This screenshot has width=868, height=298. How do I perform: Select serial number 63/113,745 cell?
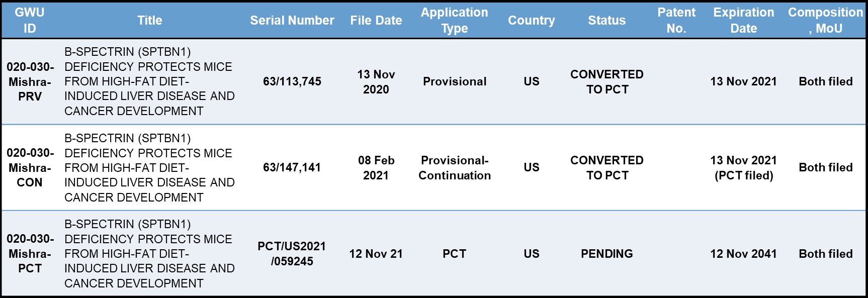292,81
